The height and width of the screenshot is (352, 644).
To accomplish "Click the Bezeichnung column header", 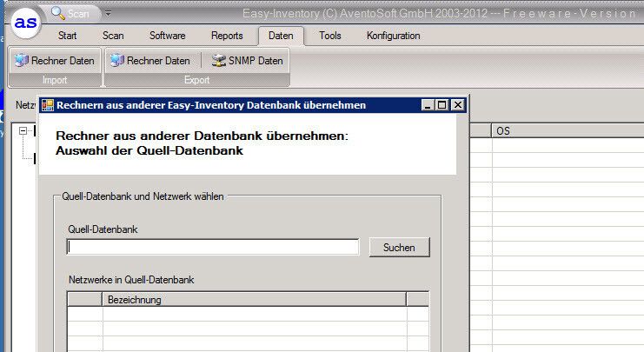I will click(254, 300).
